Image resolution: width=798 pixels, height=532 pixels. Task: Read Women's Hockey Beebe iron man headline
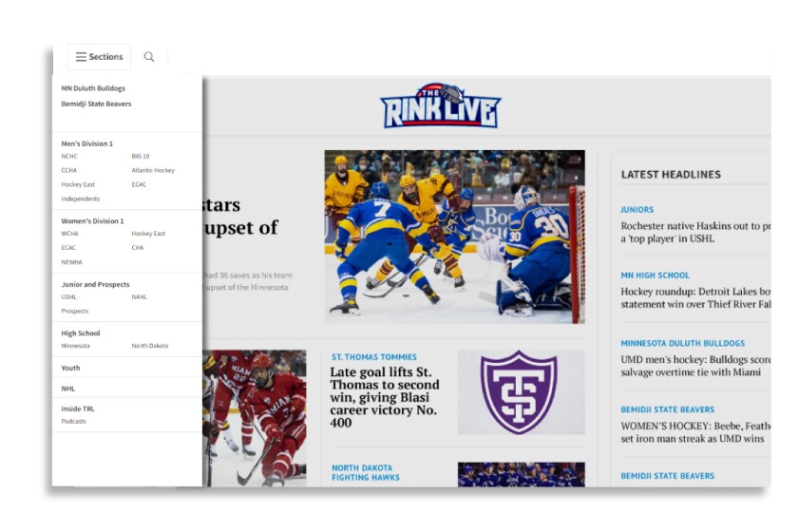coord(695,432)
